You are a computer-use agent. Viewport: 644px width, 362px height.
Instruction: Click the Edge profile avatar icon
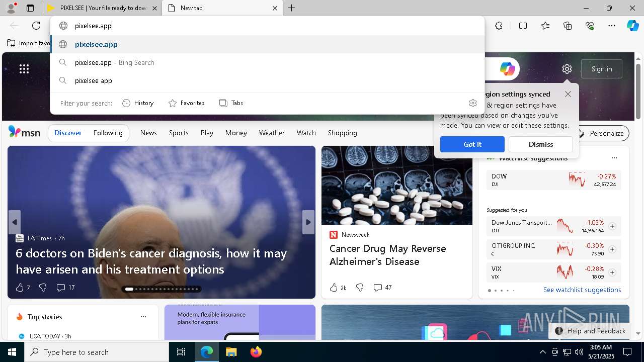tap(11, 8)
